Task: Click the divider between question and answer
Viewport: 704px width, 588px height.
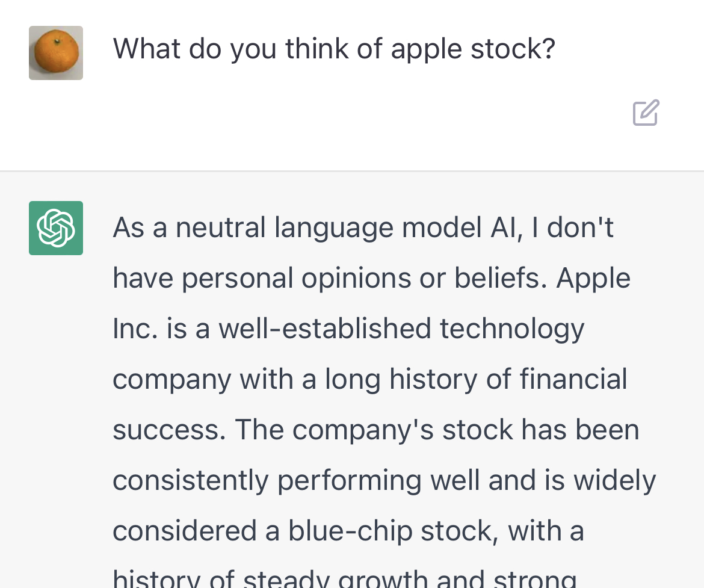Action: pos(352,171)
